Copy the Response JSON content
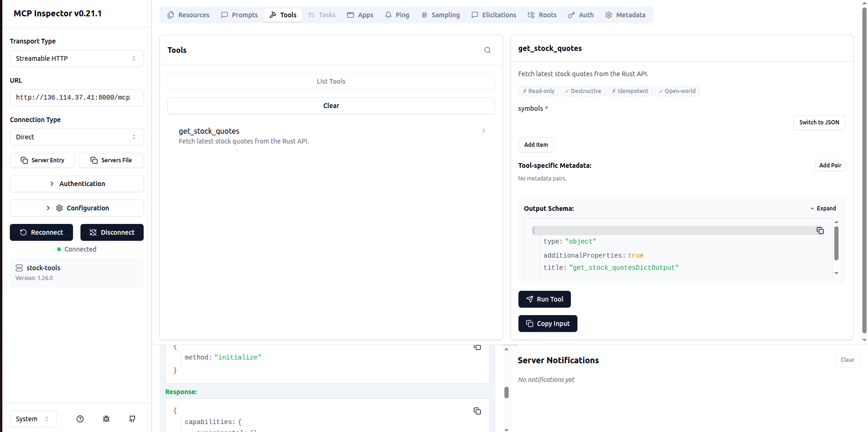 pyautogui.click(x=477, y=411)
